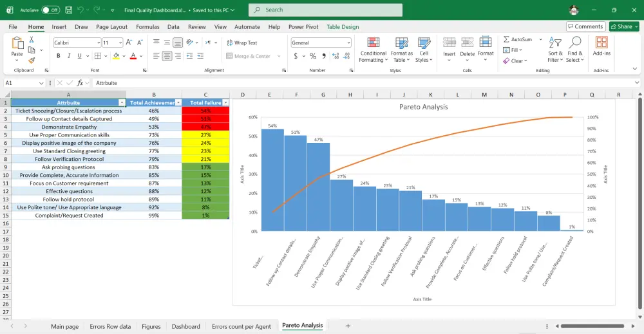Viewport: 644px width, 334px height.
Task: Click the formula bar showing Attrbuite
Action: (363, 83)
